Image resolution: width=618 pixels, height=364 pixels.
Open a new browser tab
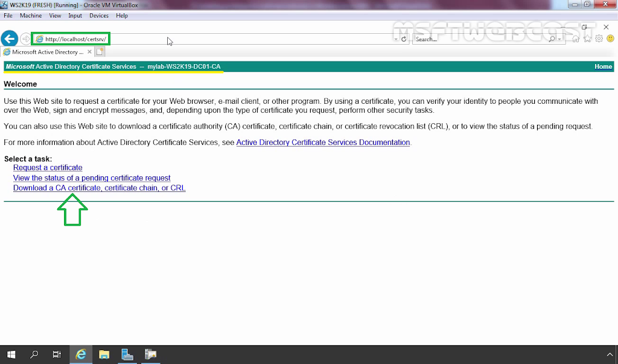coord(100,52)
